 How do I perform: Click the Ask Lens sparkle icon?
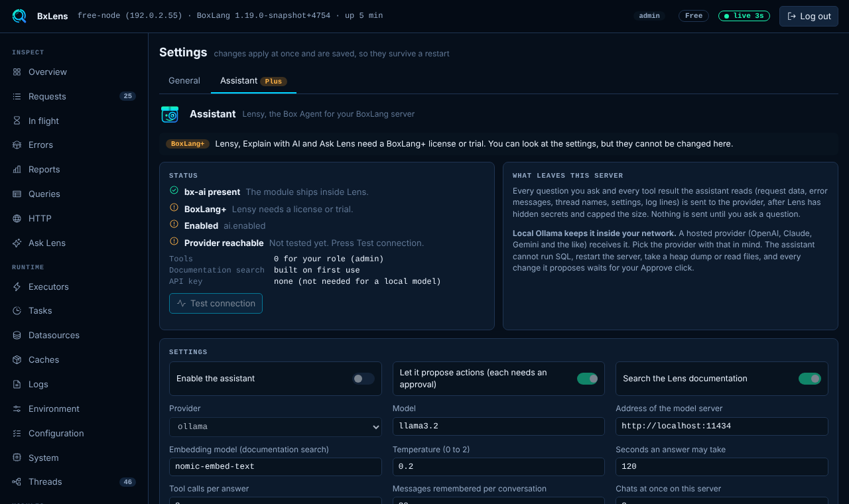(17, 243)
